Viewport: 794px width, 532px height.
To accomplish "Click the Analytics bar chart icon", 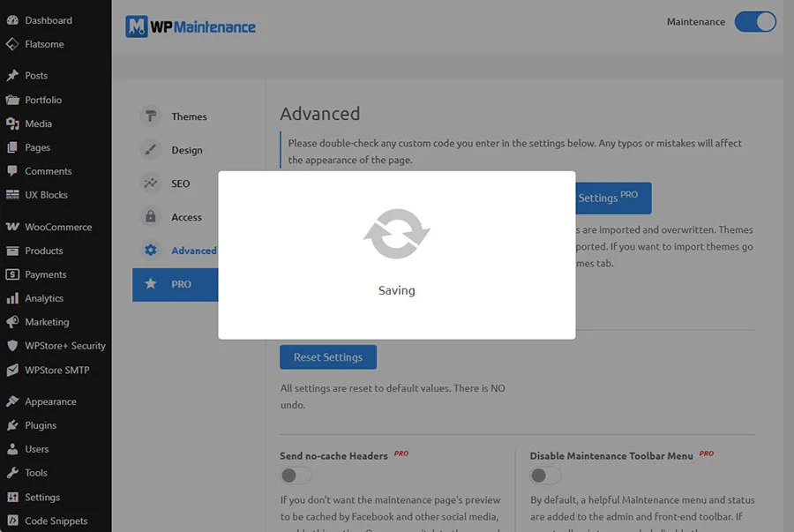I will [12, 298].
